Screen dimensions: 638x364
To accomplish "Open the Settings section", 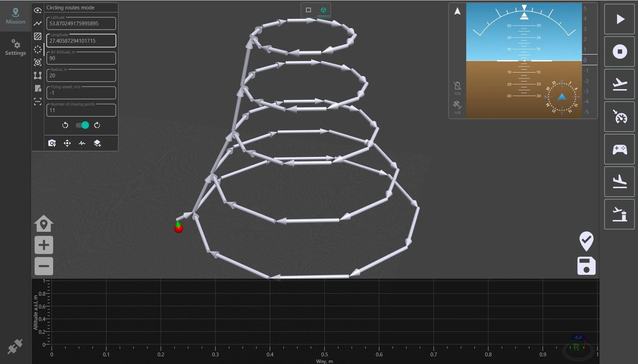I will click(15, 48).
